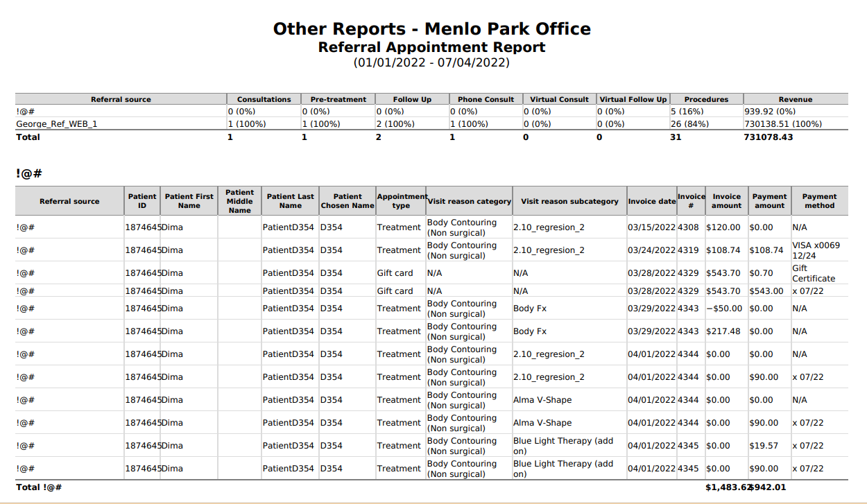Click the Referral source header in summary table
The image size is (867, 504).
(x=121, y=99)
